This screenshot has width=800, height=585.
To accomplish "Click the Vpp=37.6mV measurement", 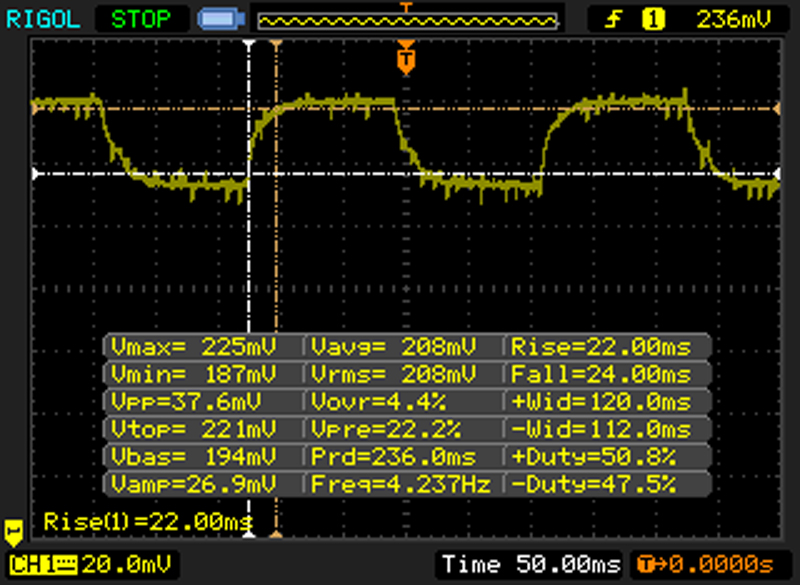I will [x=186, y=402].
